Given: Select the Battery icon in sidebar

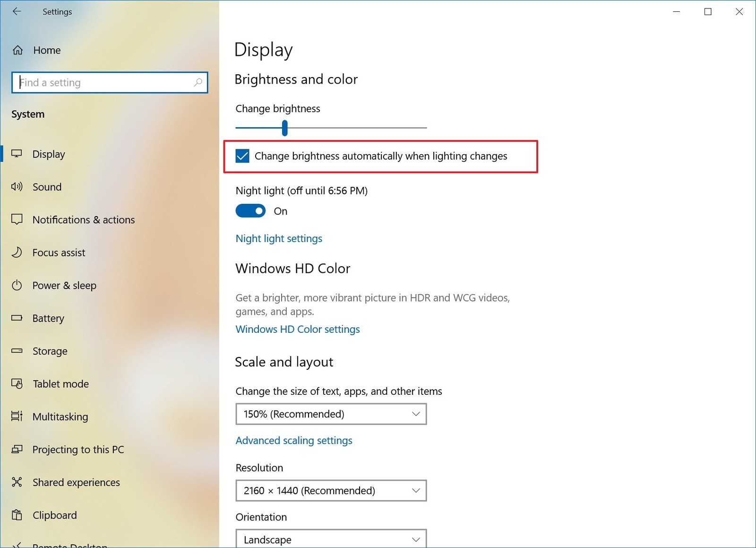Looking at the screenshot, I should (17, 318).
